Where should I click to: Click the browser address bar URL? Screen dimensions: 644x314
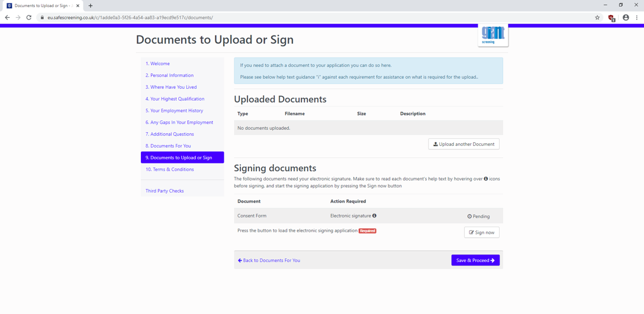130,18
